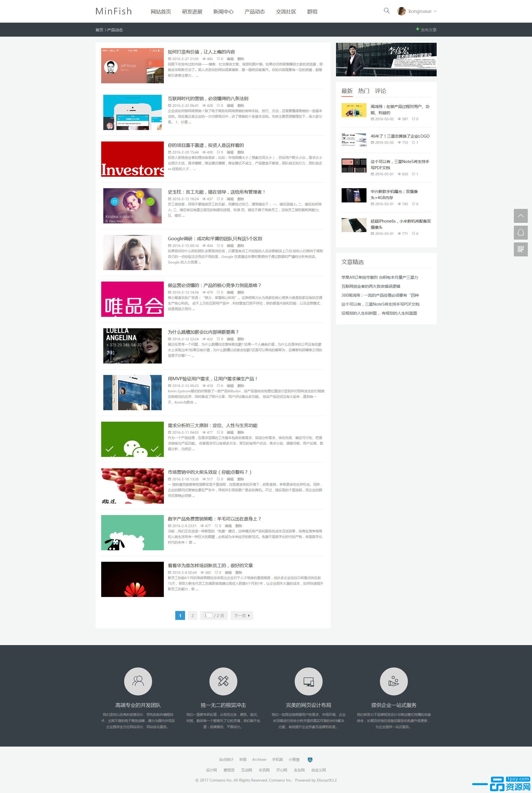532x793 pixels.
Task: Click the 高端专业的开发团队 people icon
Action: (x=138, y=681)
